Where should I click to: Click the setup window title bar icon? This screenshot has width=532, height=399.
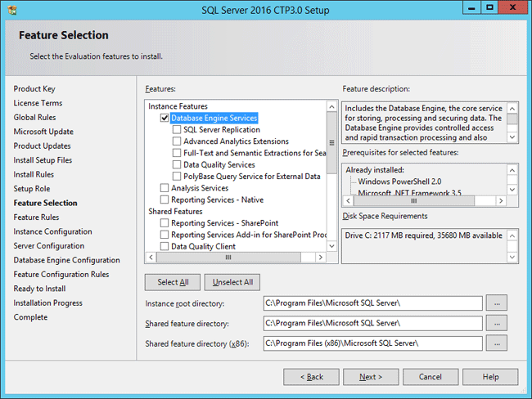tap(11, 10)
